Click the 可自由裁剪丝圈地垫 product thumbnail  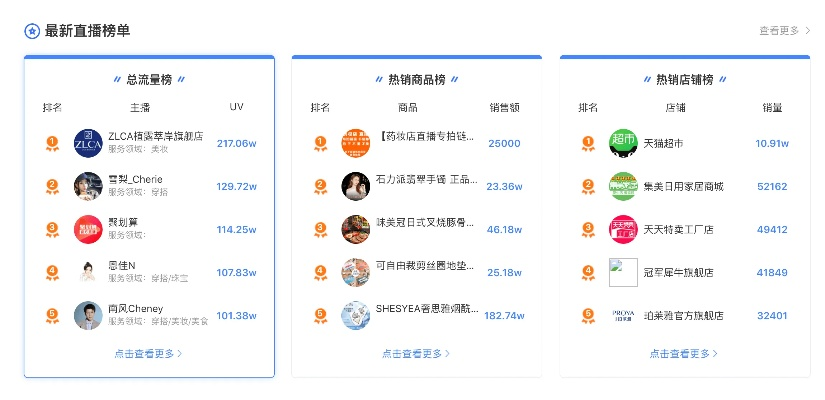(355, 272)
